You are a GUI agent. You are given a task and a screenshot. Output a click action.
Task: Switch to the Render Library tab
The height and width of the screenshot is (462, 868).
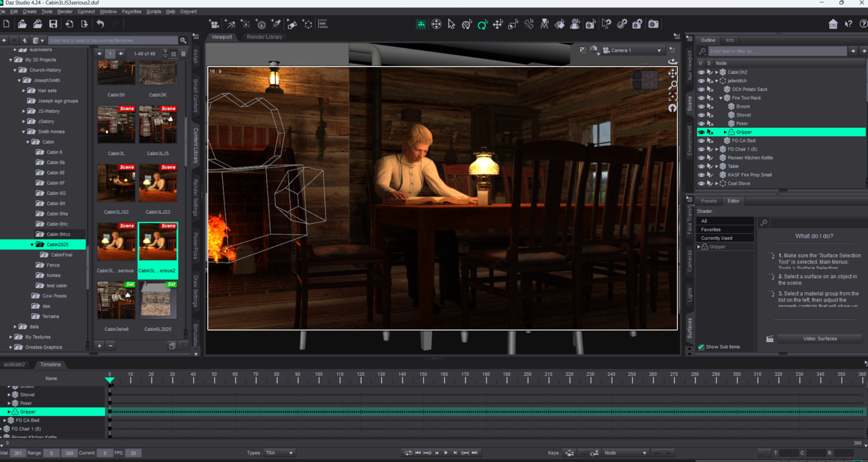[x=264, y=37]
